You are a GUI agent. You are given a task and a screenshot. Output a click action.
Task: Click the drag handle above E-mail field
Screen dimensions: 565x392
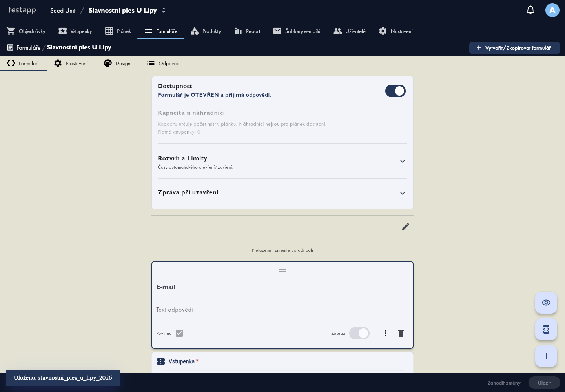[282, 270]
